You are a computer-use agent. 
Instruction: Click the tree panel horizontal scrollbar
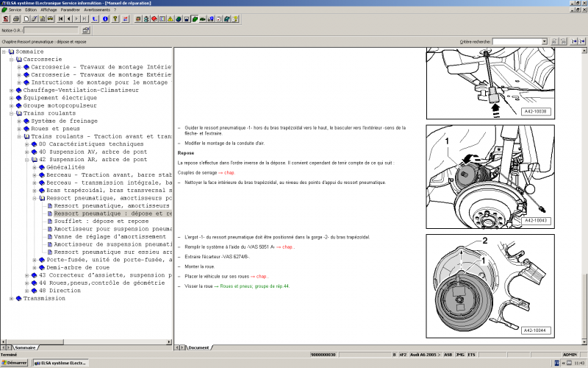86,342
